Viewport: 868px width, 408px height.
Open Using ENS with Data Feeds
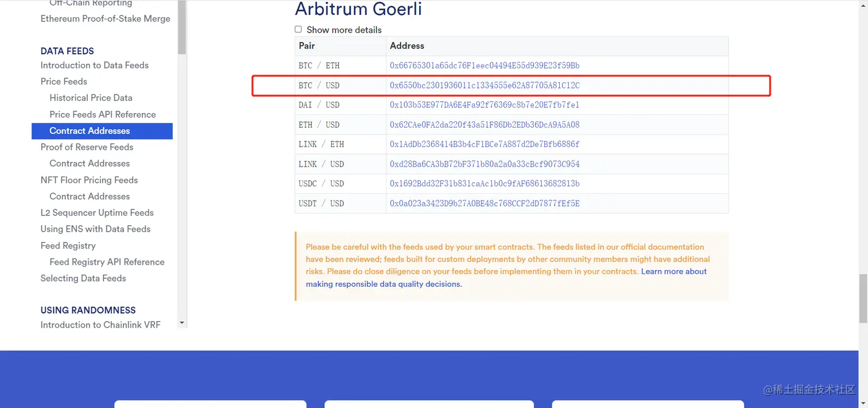tap(95, 229)
